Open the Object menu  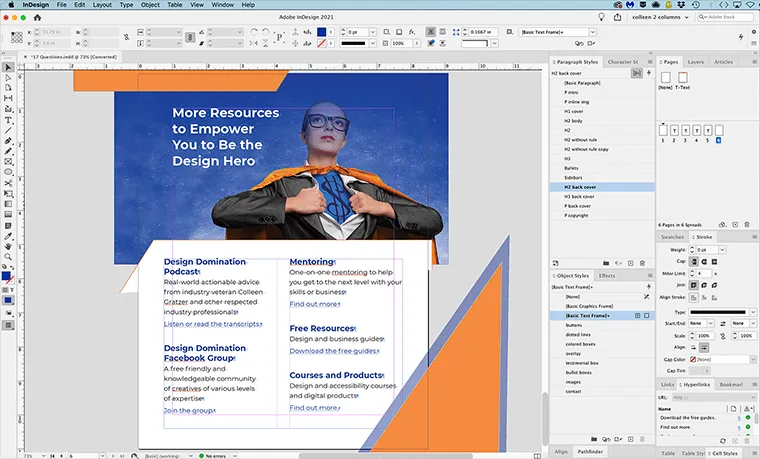pyautogui.click(x=150, y=5)
